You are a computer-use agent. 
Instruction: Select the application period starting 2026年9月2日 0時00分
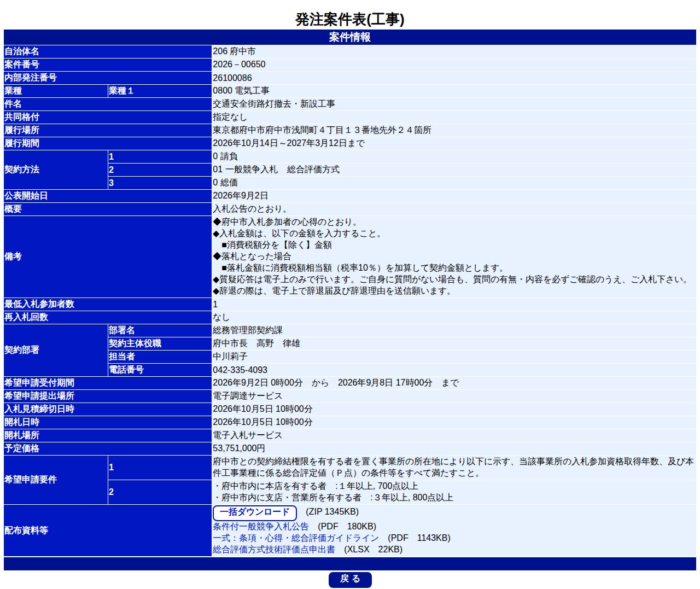pos(336,383)
